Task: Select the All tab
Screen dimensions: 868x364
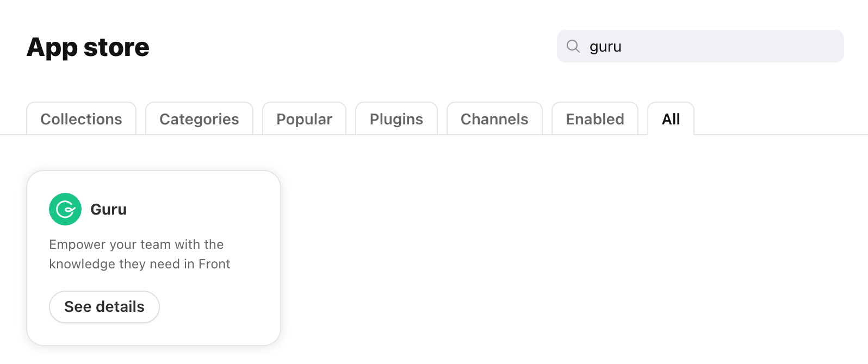Action: click(x=671, y=119)
